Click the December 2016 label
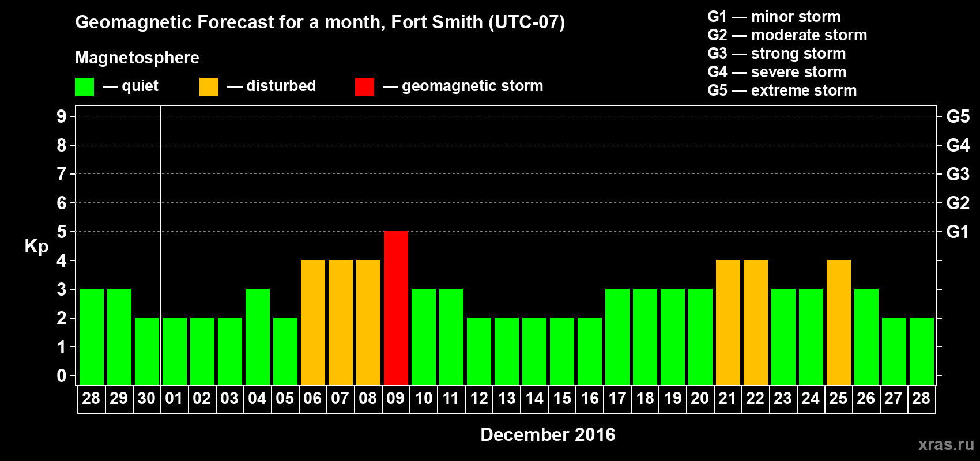 coord(548,434)
